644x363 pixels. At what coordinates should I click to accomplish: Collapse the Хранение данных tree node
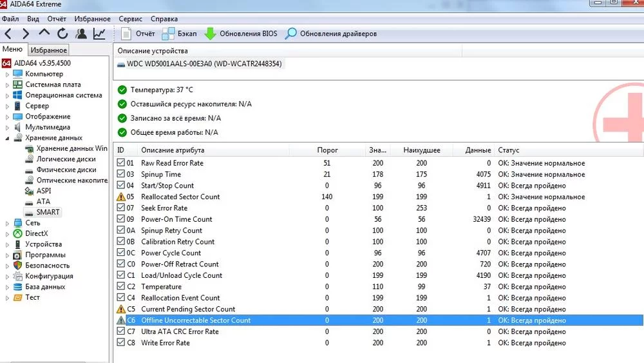[8, 138]
